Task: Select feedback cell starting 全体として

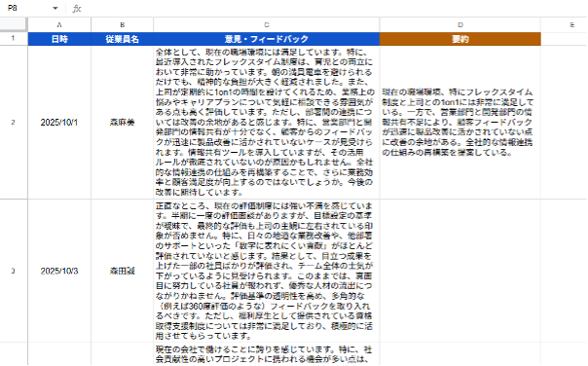Action: point(266,123)
